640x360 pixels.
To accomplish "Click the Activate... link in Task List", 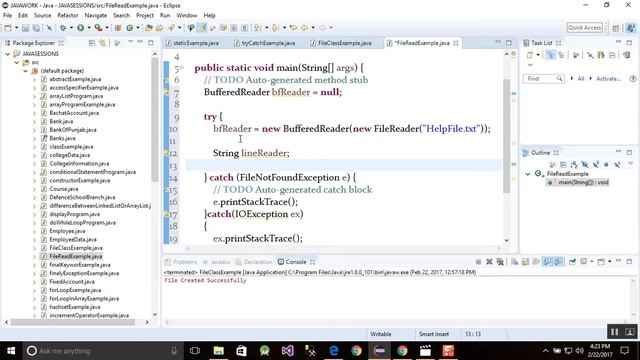I will point(608,78).
